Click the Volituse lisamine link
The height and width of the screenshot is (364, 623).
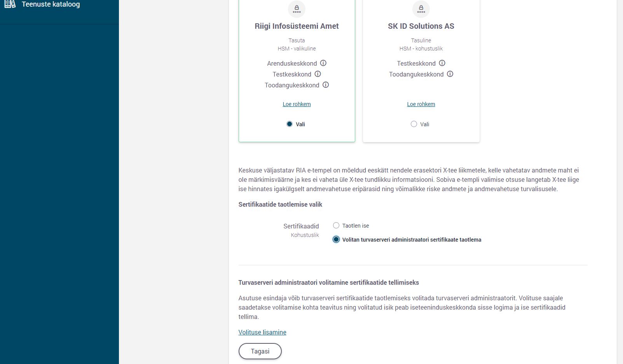point(262,332)
